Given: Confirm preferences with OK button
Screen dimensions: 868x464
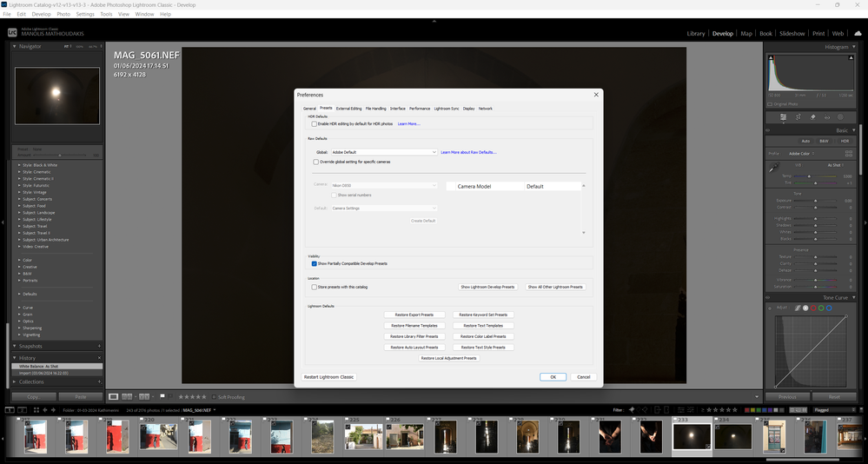Looking at the screenshot, I should click(553, 377).
